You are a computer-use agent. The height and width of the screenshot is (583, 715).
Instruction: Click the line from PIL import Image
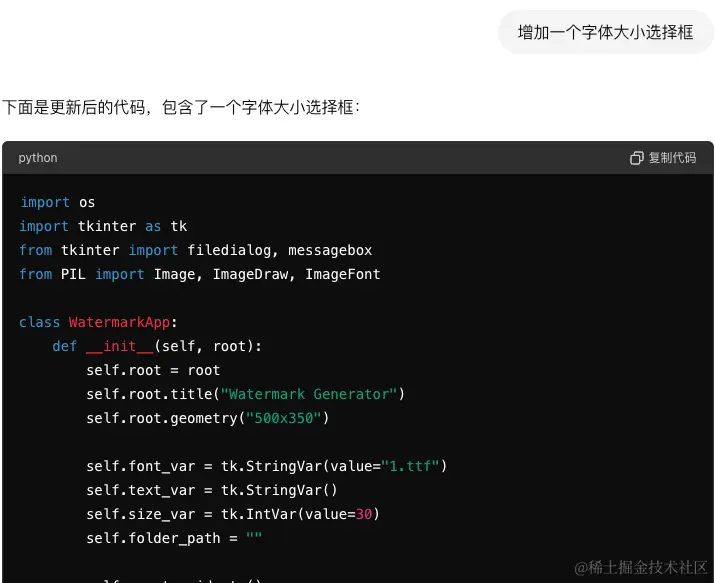tap(200, 274)
